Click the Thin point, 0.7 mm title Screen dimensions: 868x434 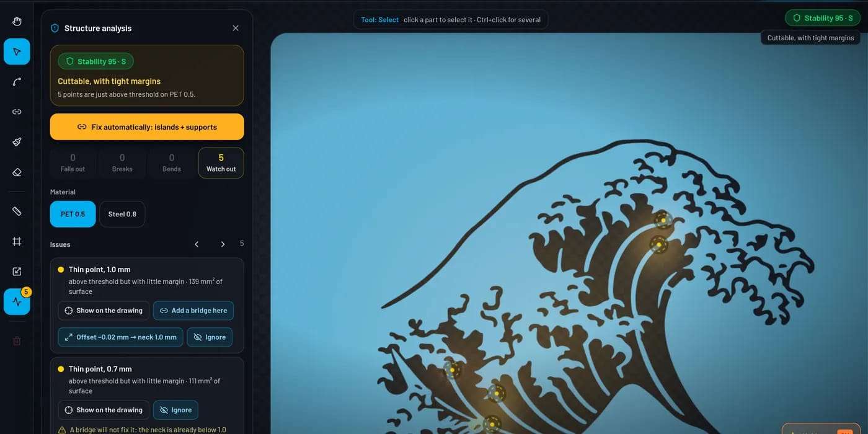[100, 369]
